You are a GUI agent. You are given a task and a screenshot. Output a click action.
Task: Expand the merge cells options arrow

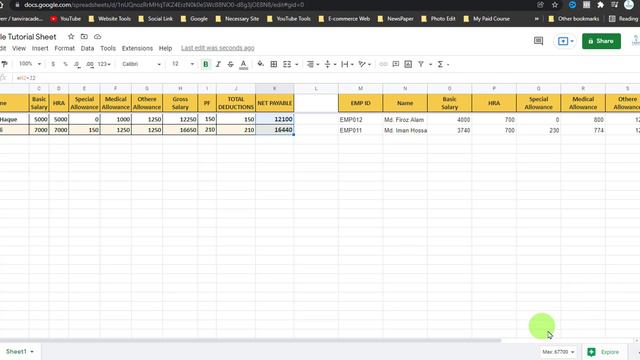297,64
